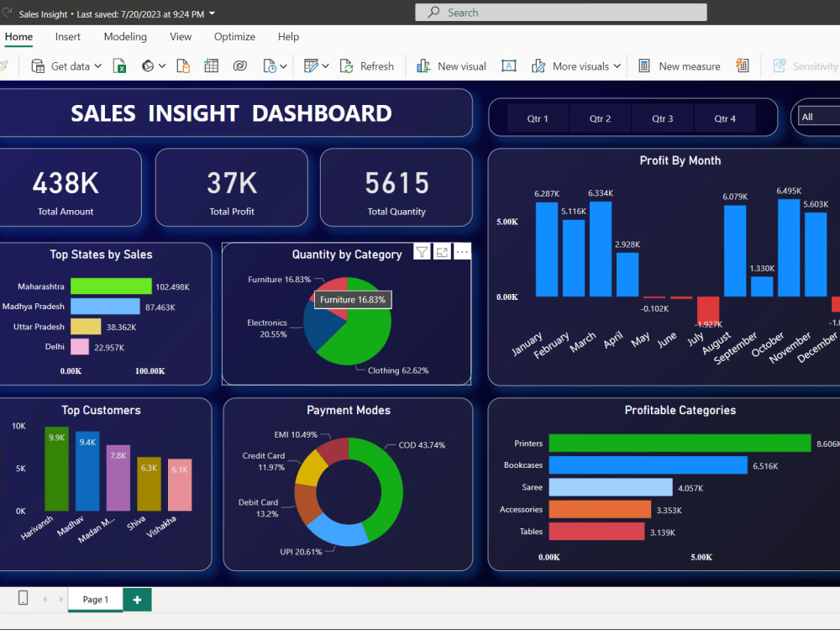Click the New visual button
Screen dimensions: 840x630
tap(451, 66)
